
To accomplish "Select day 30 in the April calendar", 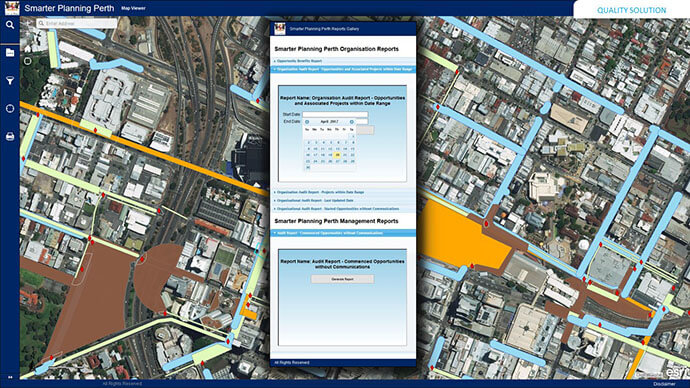I will click(x=308, y=168).
